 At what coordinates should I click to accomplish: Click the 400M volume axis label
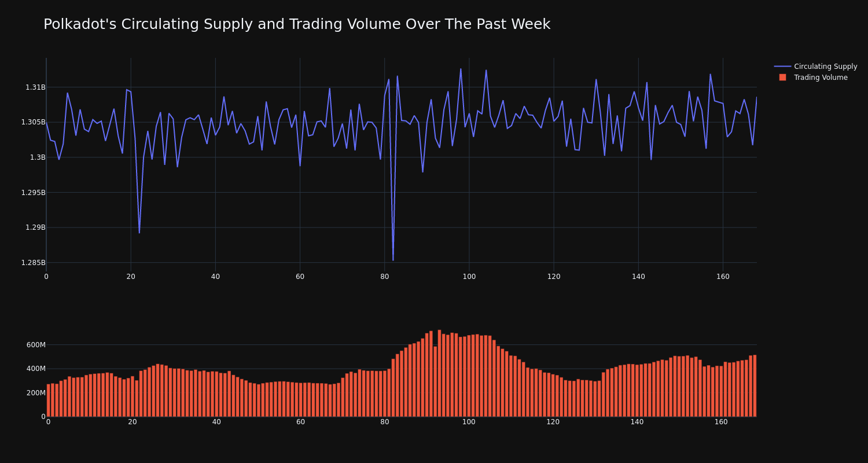pos(36,369)
